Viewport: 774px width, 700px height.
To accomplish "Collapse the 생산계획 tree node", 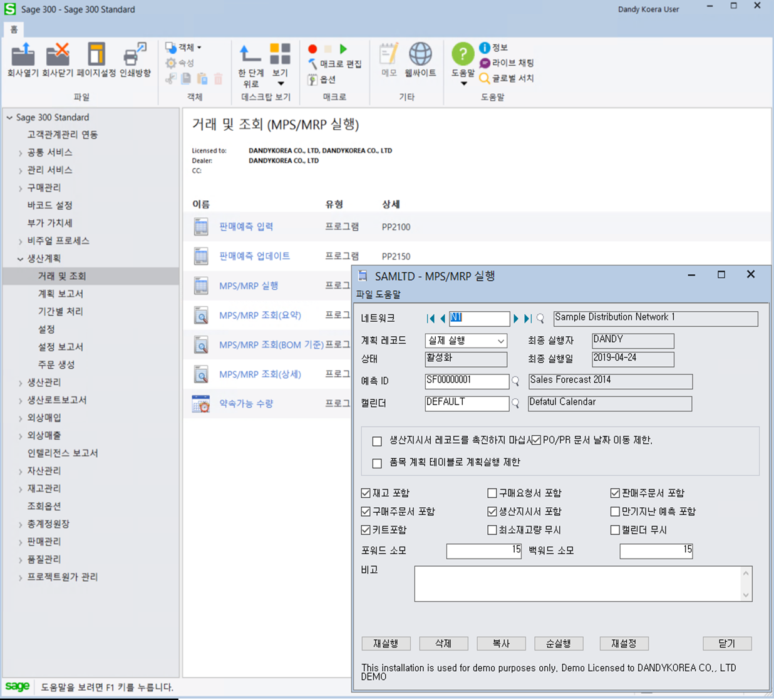I will coord(20,259).
